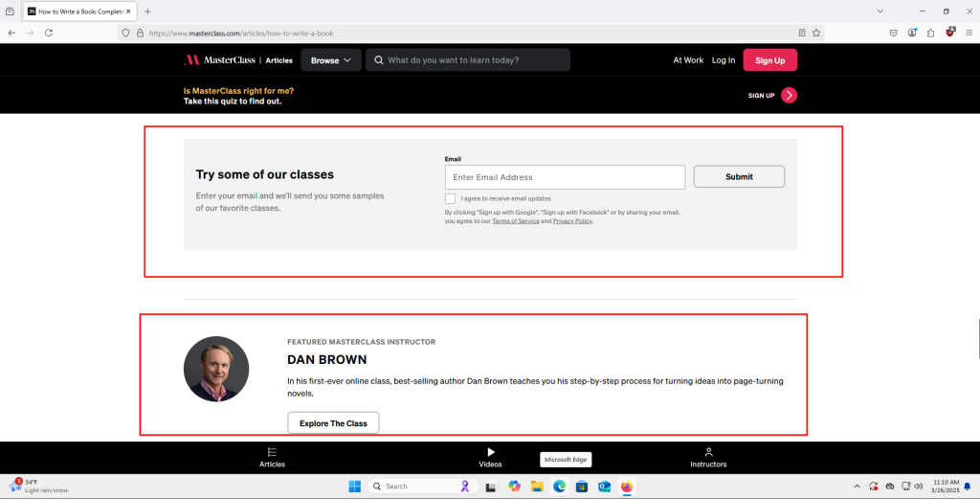
Task: Go back with the browser back arrow
Action: pyautogui.click(x=11, y=33)
